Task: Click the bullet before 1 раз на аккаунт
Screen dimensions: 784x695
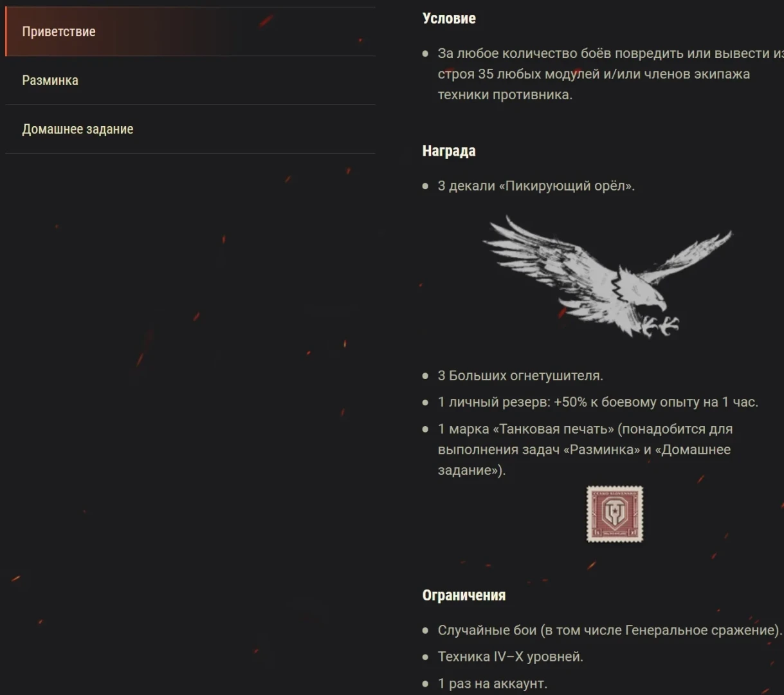Action: pyautogui.click(x=425, y=684)
